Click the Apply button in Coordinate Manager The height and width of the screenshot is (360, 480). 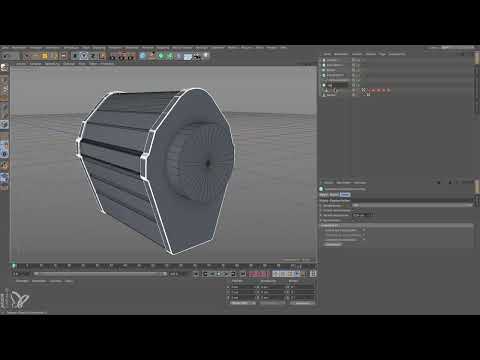[304, 303]
